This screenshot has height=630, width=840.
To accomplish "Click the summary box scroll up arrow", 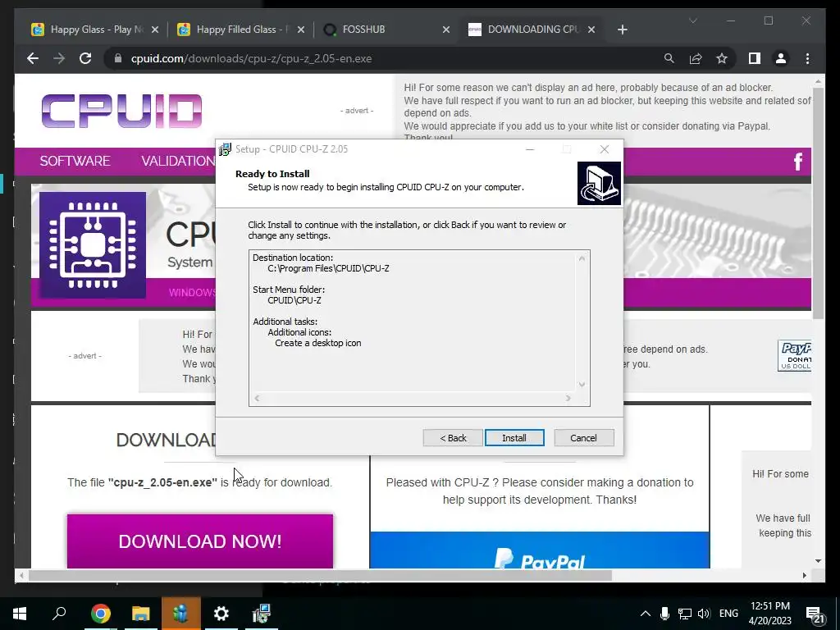I will pos(582,258).
